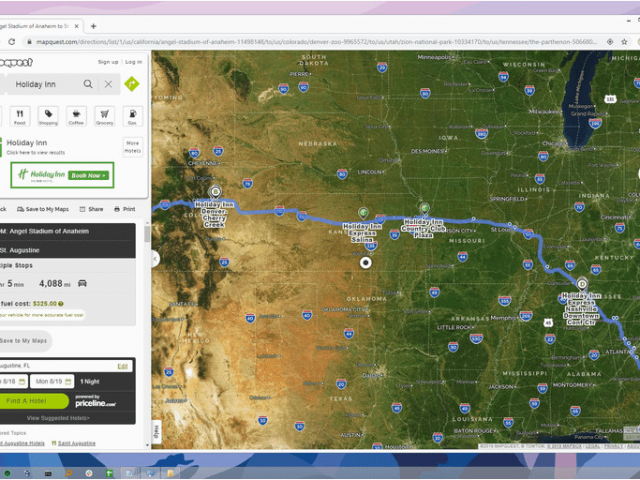Open Holiday Inn 'Click here to view results'

[x=36, y=153]
